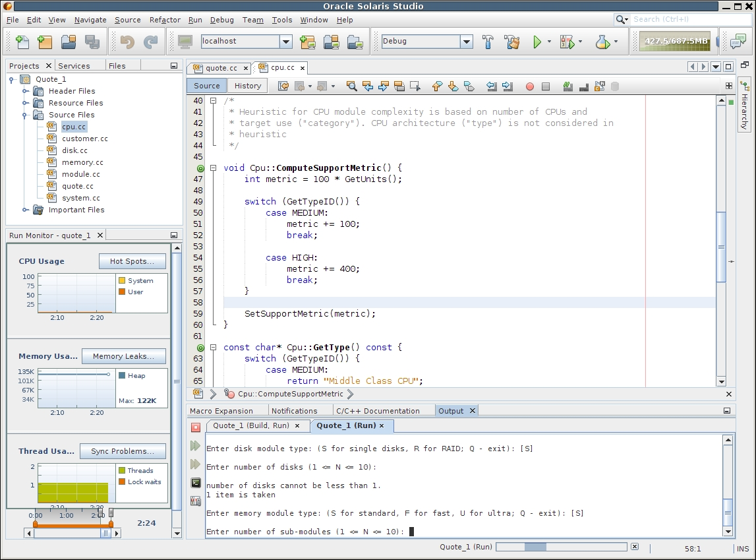This screenshot has height=560, width=756.
Task: Click Clean and Build Project icon
Action: coord(512,42)
